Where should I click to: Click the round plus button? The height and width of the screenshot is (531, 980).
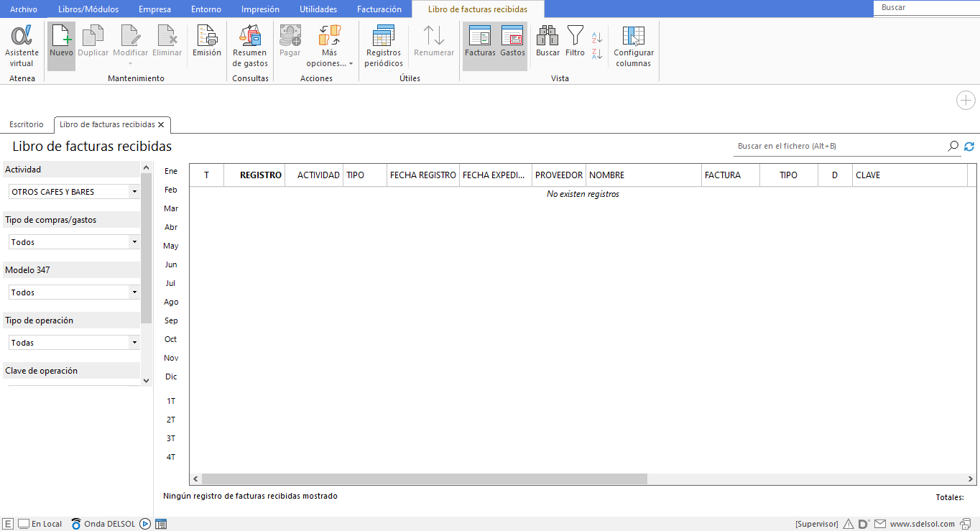966,101
